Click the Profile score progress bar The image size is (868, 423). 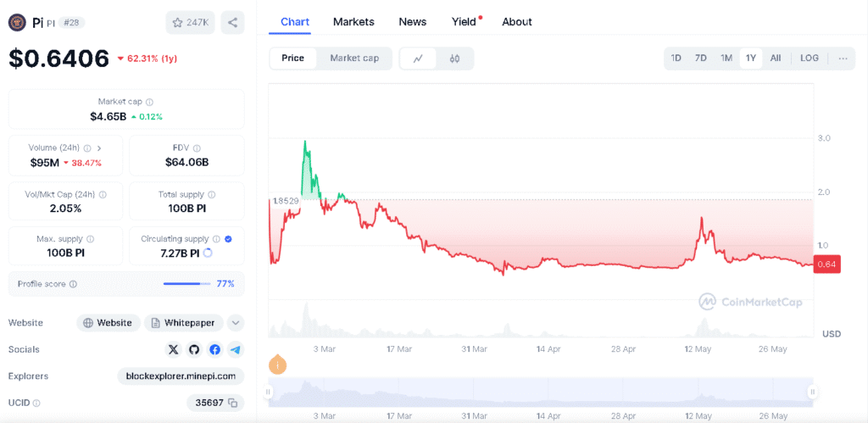click(x=186, y=284)
